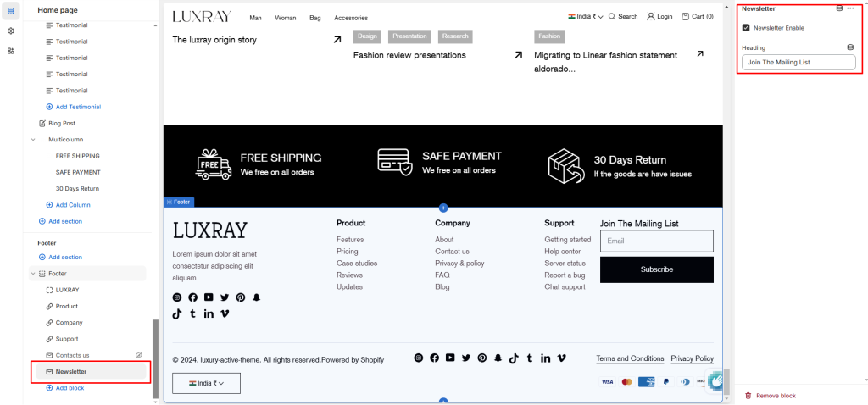Click Add block under Newsletter

tap(64, 388)
